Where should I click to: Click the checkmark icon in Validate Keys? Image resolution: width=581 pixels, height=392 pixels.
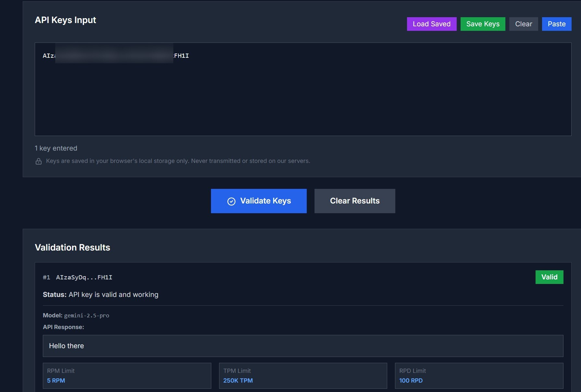(231, 202)
